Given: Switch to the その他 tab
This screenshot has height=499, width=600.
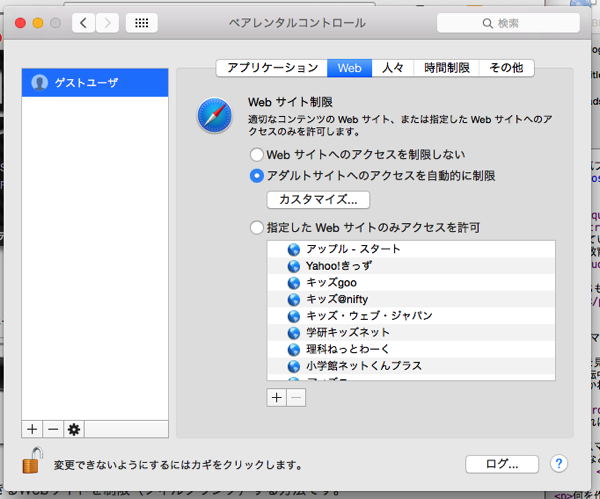Looking at the screenshot, I should click(x=506, y=68).
